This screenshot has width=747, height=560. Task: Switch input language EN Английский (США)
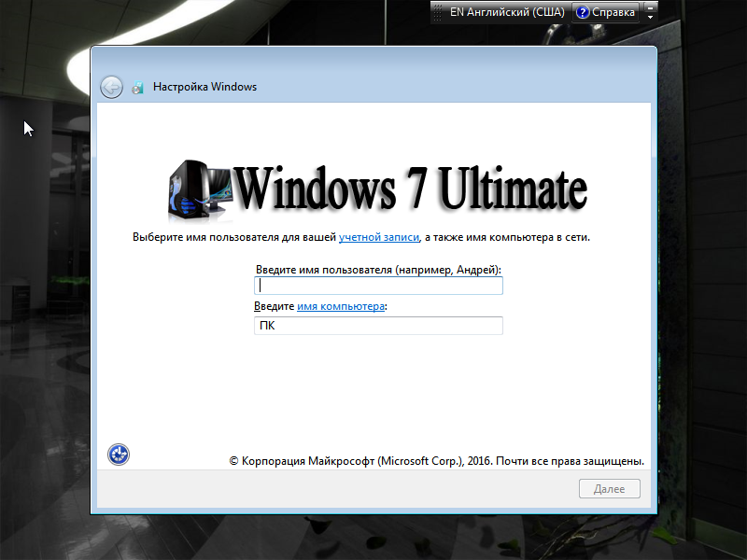(507, 12)
